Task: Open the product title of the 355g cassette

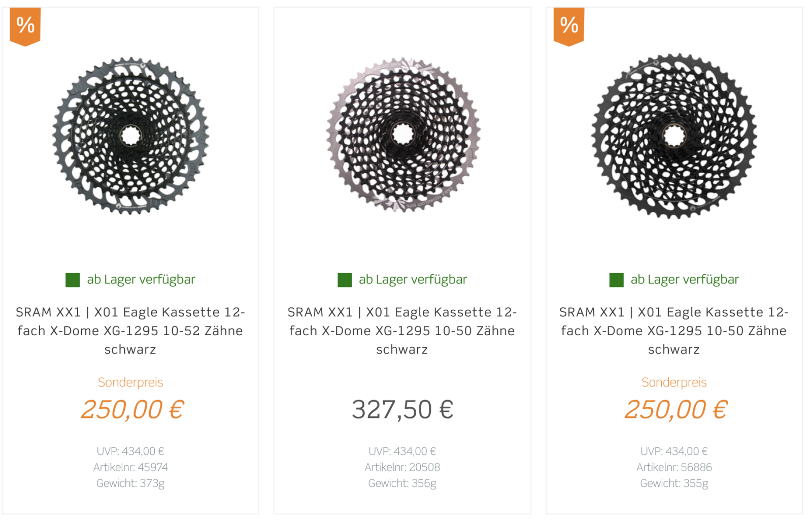Action: tap(674, 331)
